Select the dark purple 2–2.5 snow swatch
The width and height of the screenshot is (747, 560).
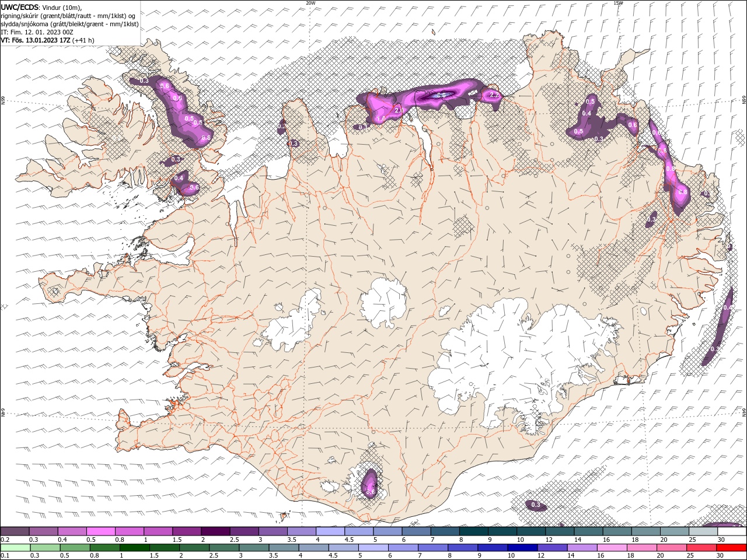(215, 531)
